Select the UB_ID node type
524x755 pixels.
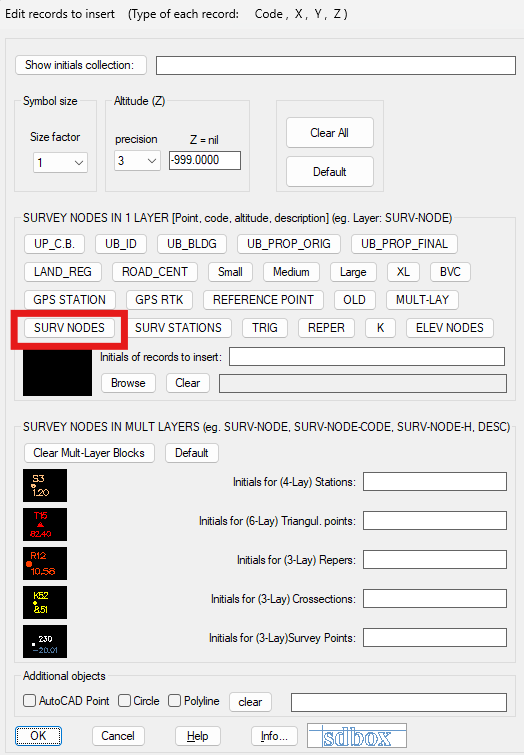[121, 244]
